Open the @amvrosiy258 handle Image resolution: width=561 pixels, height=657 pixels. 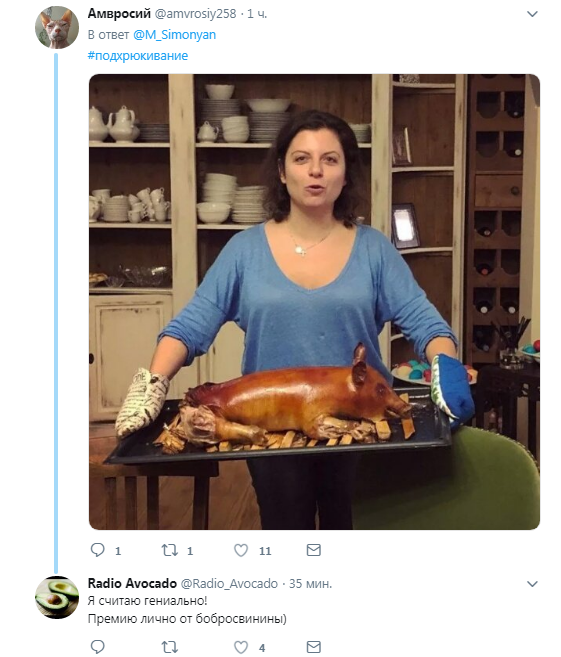pyautogui.click(x=196, y=14)
